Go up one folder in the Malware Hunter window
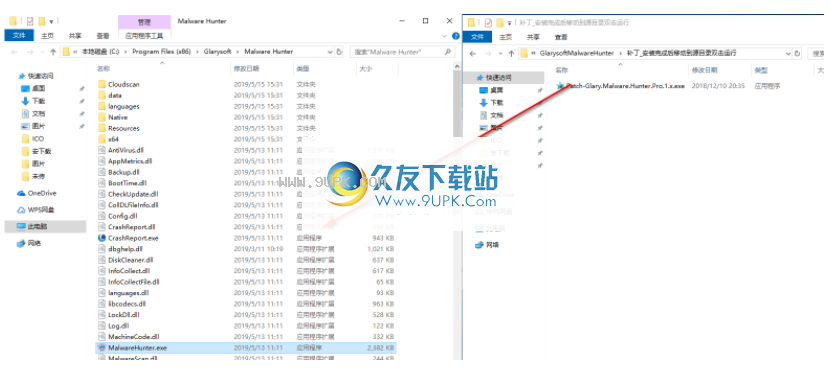The image size is (830, 369). pos(53,52)
